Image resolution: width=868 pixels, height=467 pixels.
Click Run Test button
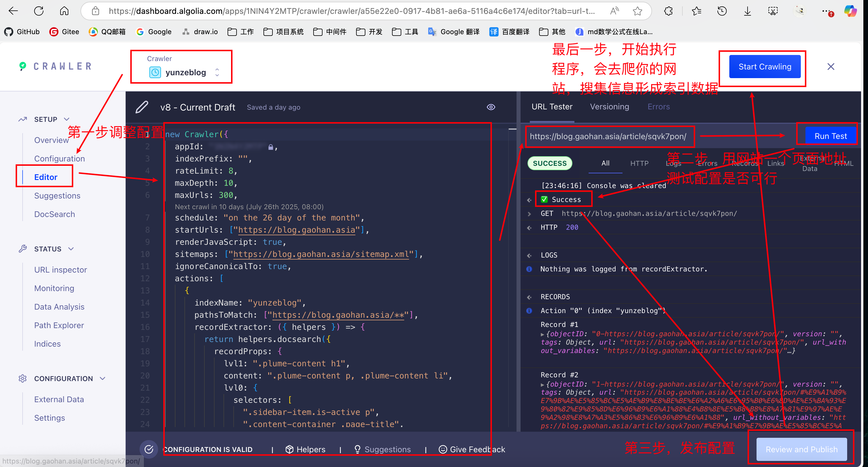coord(830,136)
